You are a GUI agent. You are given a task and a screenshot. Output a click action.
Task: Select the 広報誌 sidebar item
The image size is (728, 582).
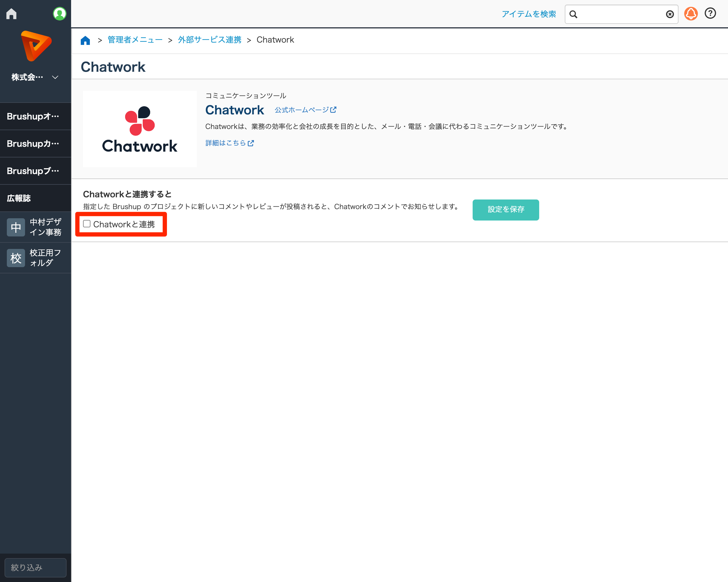click(36, 198)
